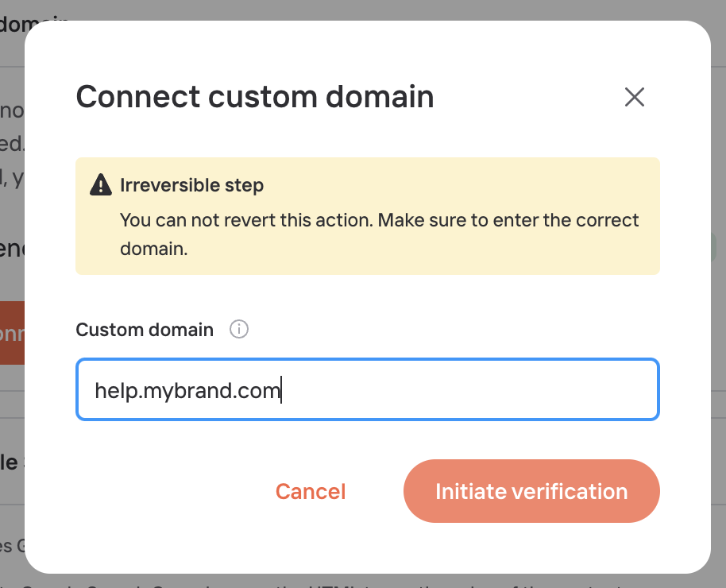Click the green element at right edge
Image resolution: width=726 pixels, height=588 pixels.
713,247
